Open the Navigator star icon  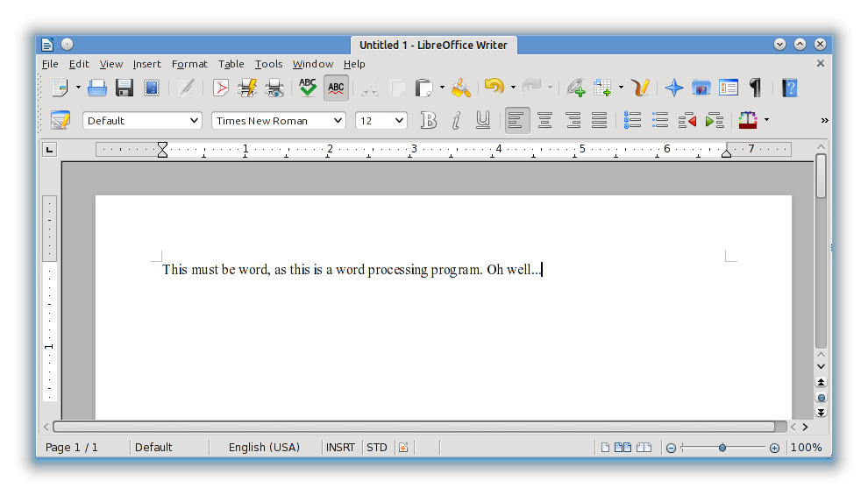[673, 88]
